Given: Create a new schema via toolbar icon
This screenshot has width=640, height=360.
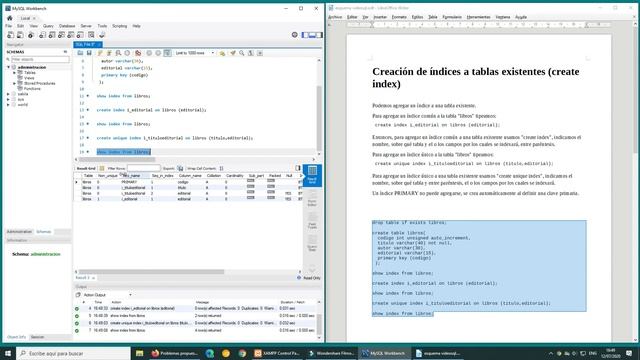Looking at the screenshot, I should click(42, 35).
